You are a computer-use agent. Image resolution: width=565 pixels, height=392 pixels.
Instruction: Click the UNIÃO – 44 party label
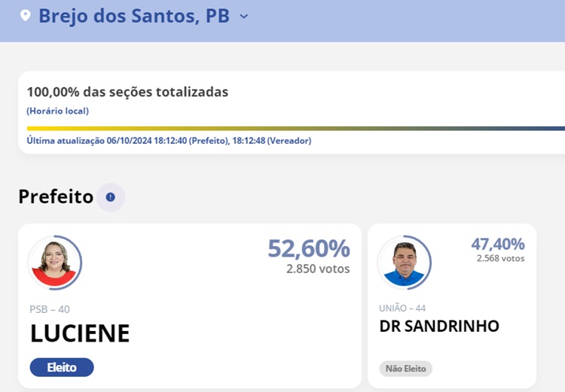pyautogui.click(x=403, y=308)
